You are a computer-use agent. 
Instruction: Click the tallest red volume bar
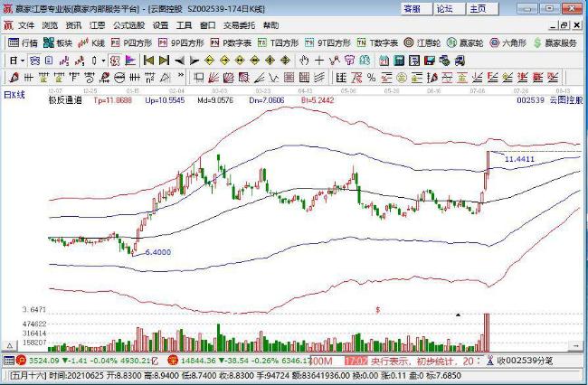[487, 333]
